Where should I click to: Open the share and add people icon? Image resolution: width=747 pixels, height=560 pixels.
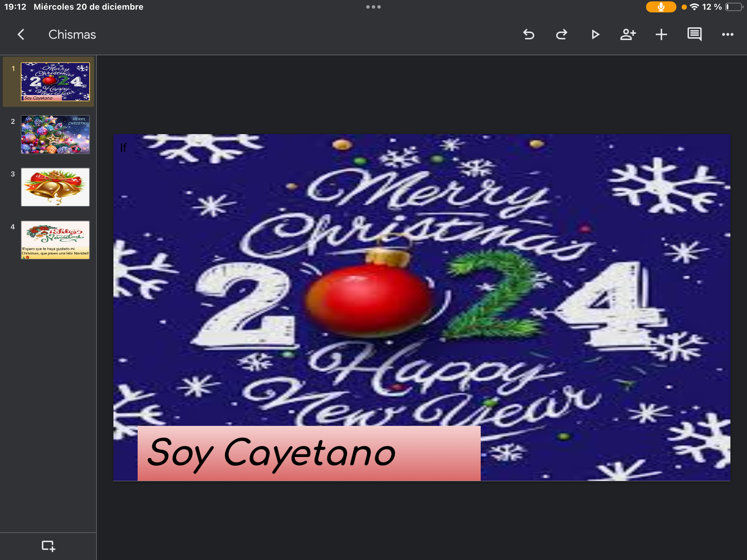pos(628,35)
